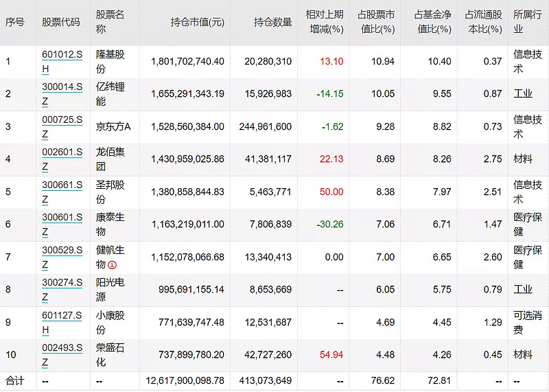Click the 占基金净值比(%) column header
This screenshot has height=392, width=549.
pos(433,22)
